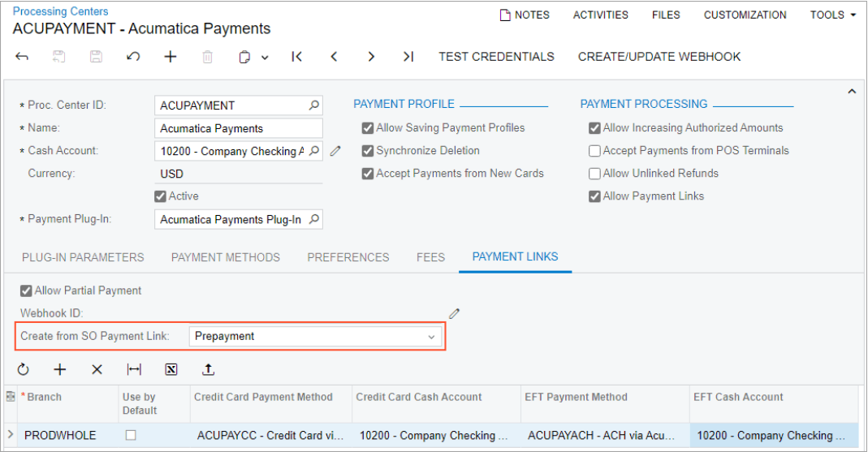The image size is (868, 452).
Task: Toggle Allow Increasing Authorized Amounts
Action: click(x=594, y=128)
